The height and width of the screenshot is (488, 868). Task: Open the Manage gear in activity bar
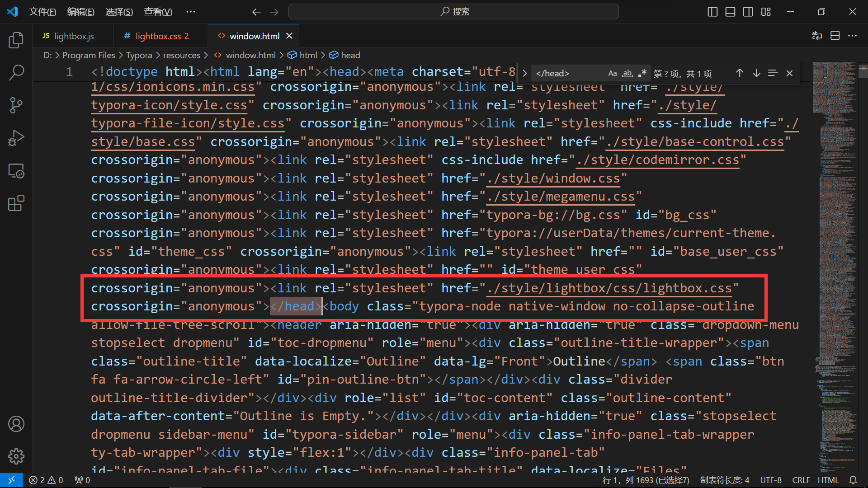pyautogui.click(x=16, y=456)
